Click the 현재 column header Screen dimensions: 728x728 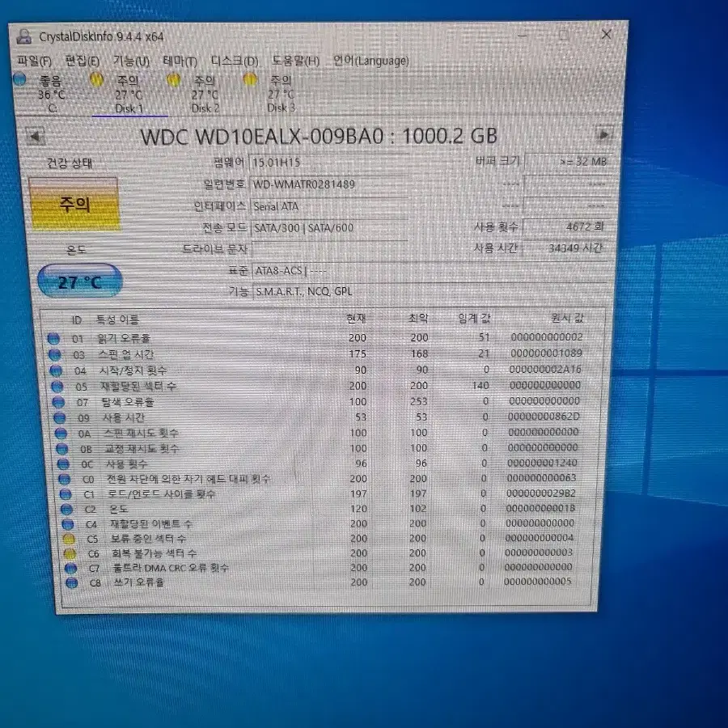click(356, 319)
